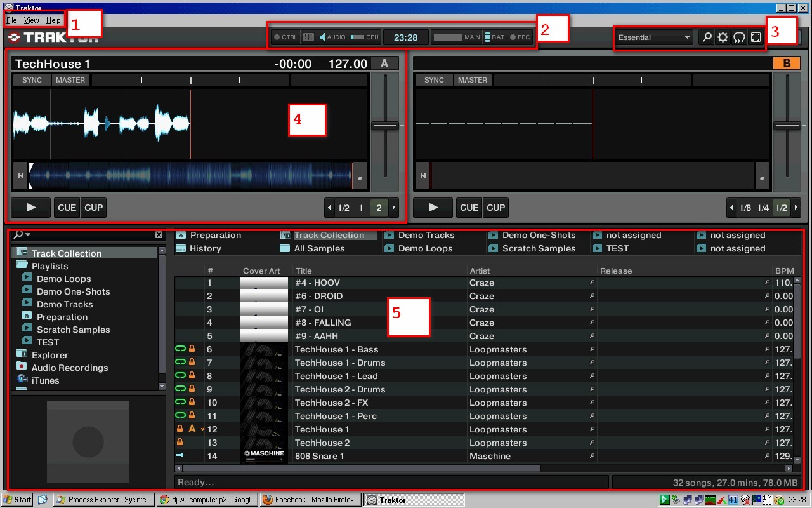Click the MIDI controller mixer icon in header
Viewport: 812px width, 508px height.
point(308,37)
